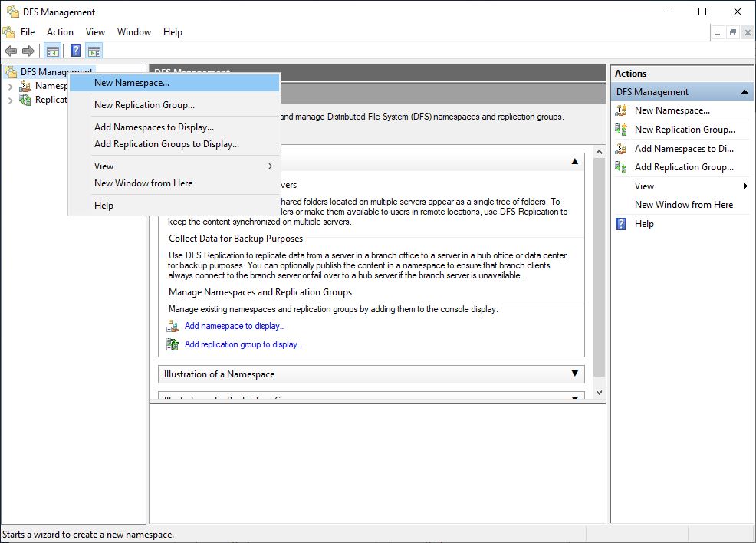Toggle the Show/Hide Console Tree toolbar icon
The width and height of the screenshot is (756, 543).
pyautogui.click(x=53, y=51)
